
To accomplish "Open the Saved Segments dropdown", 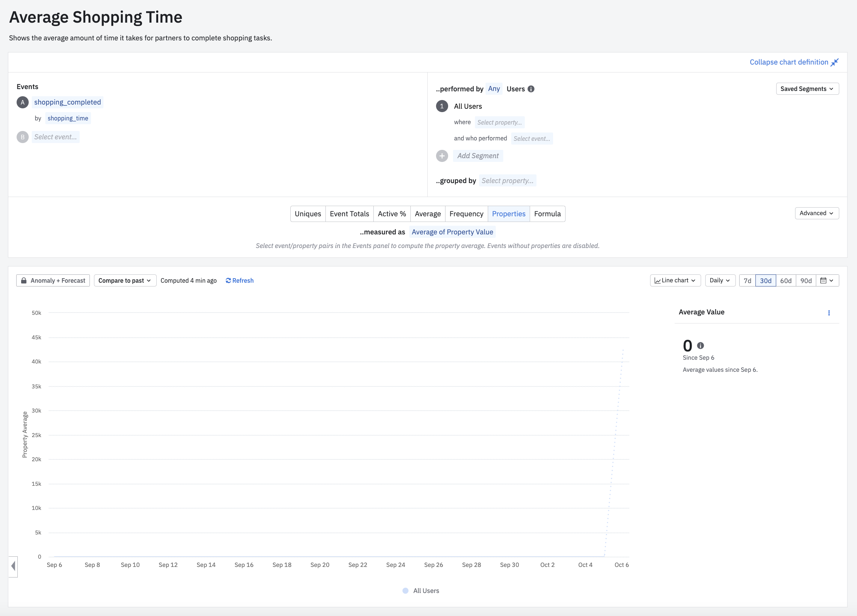I will pyautogui.click(x=807, y=89).
